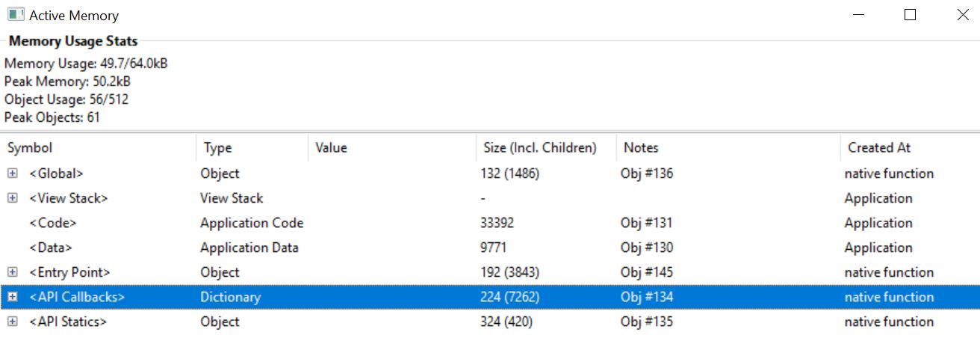Select the <API Statics> row
This screenshot has width=980, height=356.
click(x=68, y=322)
